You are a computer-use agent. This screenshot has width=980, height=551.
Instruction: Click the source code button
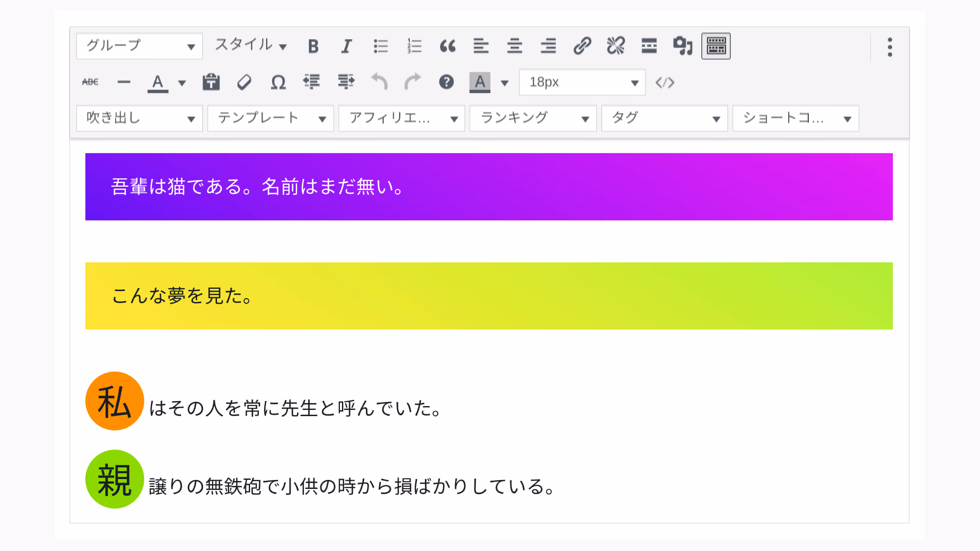point(665,82)
